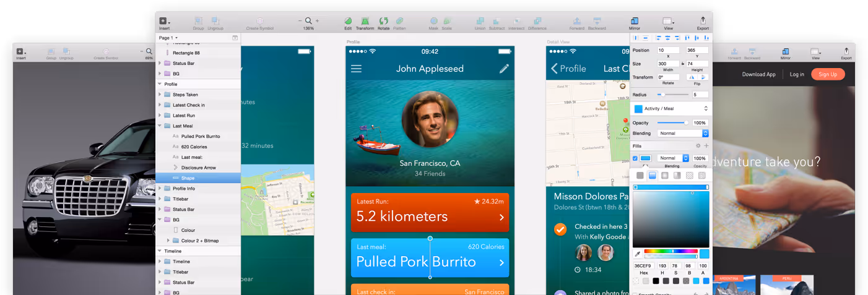Click the Sign Up button

coord(828,74)
